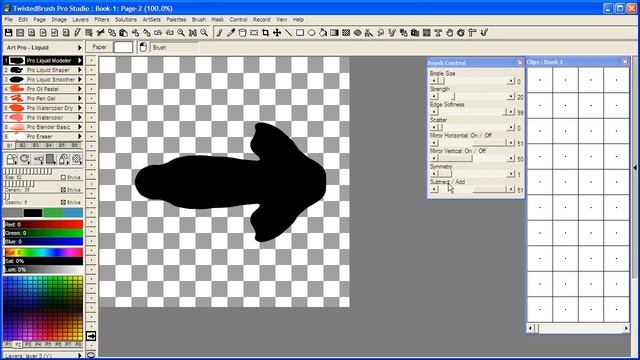Select the Rectangle shape tool
Viewport: 640px width, 360px height.
point(300,33)
